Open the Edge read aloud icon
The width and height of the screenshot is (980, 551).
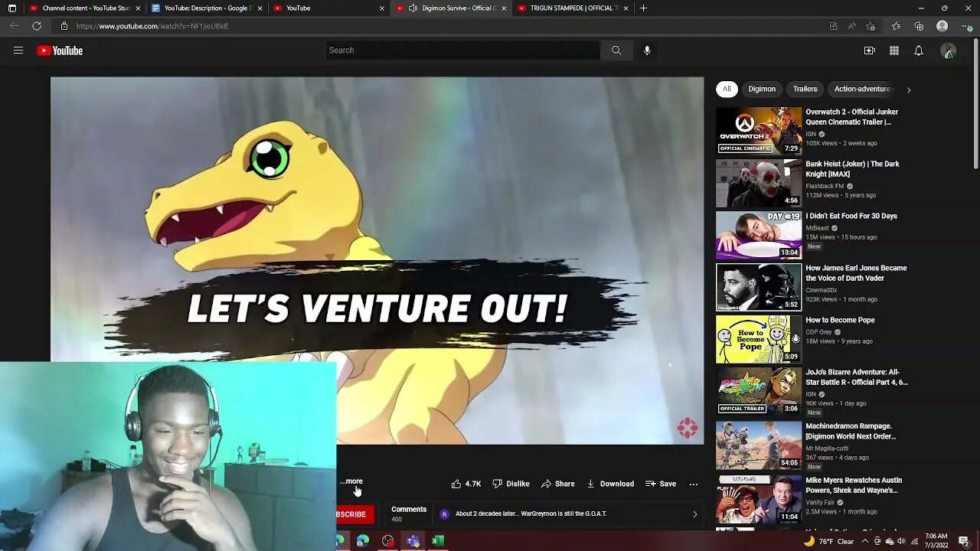pos(852,26)
